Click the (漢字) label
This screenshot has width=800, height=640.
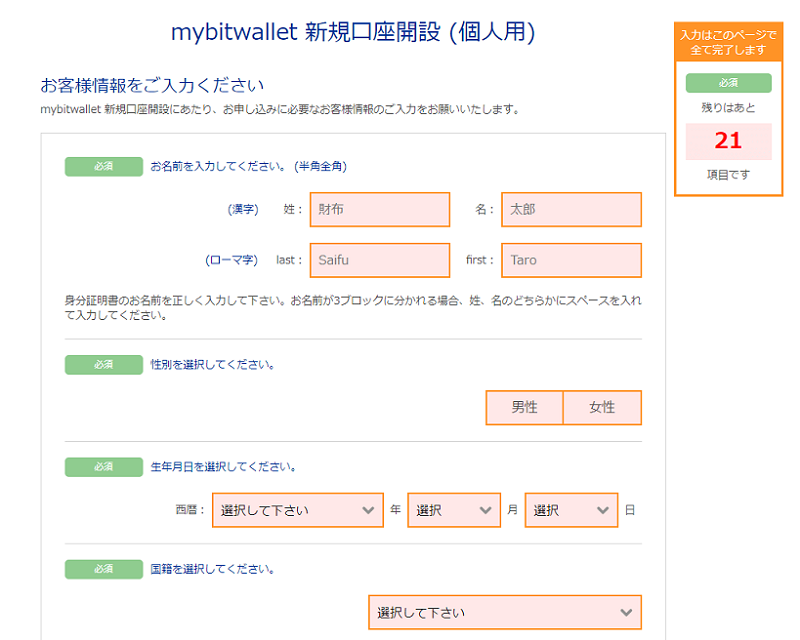pyautogui.click(x=243, y=209)
